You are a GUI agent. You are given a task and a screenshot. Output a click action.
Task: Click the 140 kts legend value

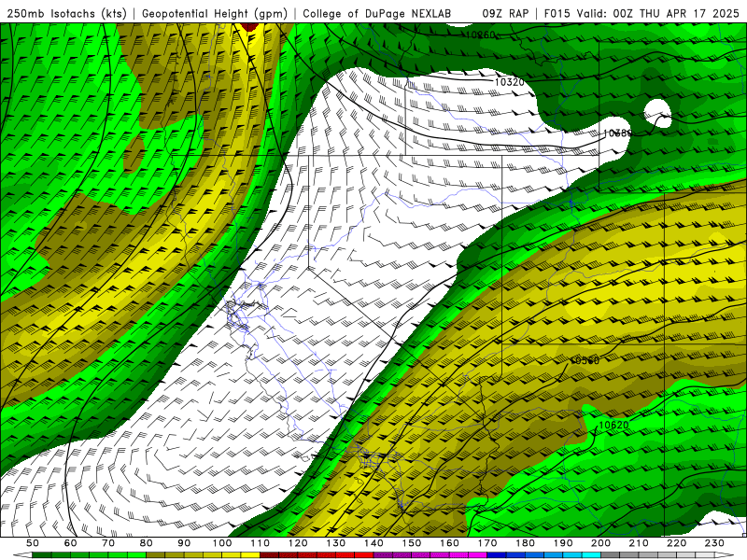click(x=373, y=543)
